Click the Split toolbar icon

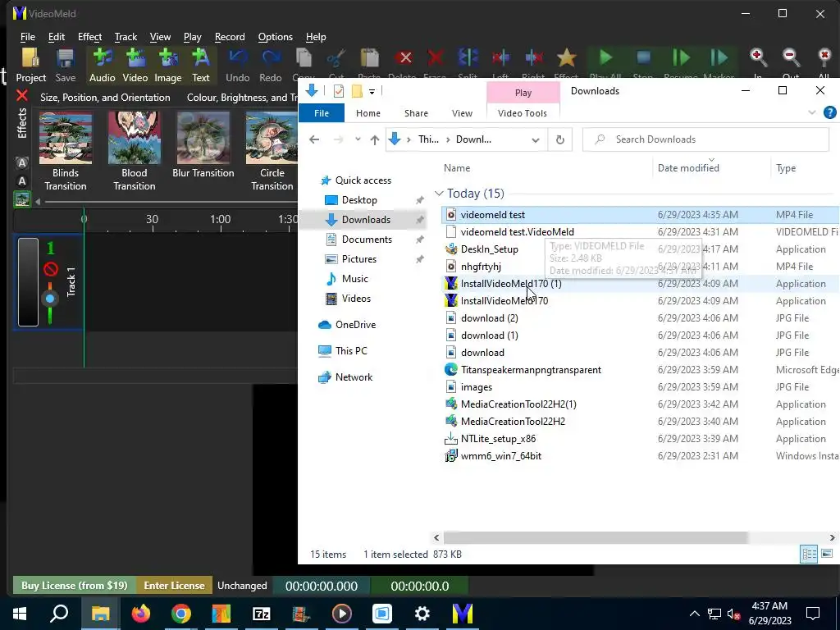pyautogui.click(x=468, y=58)
